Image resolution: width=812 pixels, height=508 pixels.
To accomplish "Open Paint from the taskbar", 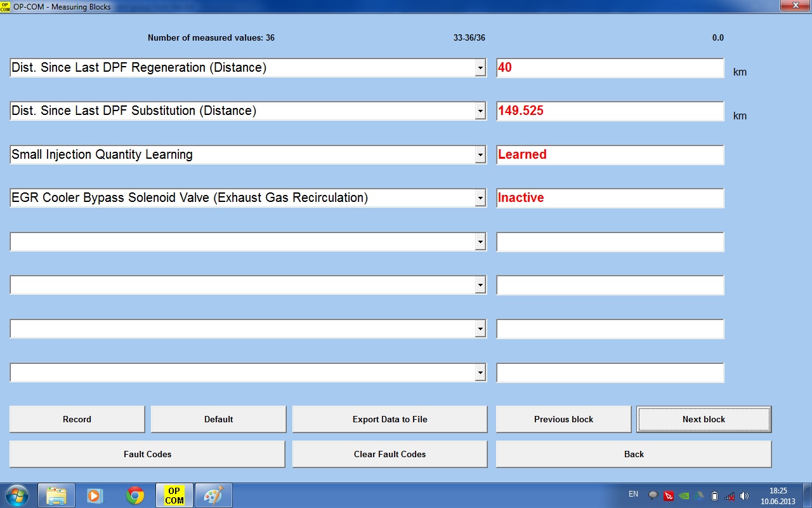I will (213, 495).
